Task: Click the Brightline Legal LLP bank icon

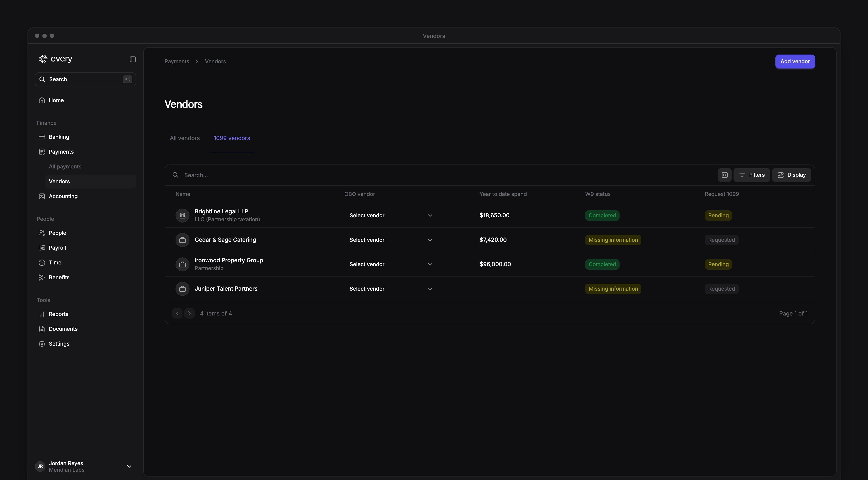Action: point(182,216)
